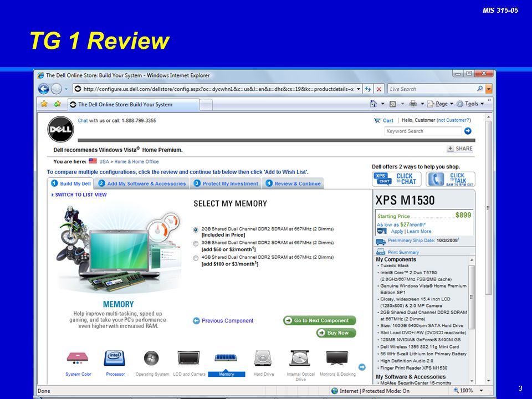Switch to Review & Continue tab

[x=293, y=183]
